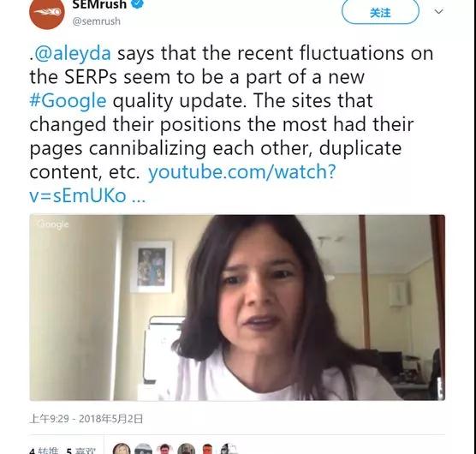Click the Google watermark on the video
Image resolution: width=476 pixels, height=454 pixels.
pyautogui.click(x=52, y=224)
